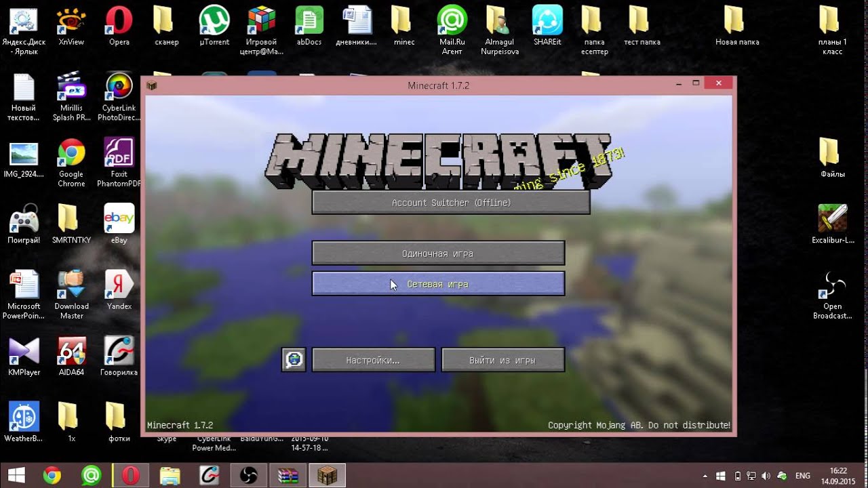Click the 2015-09-10 14-57-18 file label
The width and height of the screenshot is (868, 488).
[x=309, y=443]
